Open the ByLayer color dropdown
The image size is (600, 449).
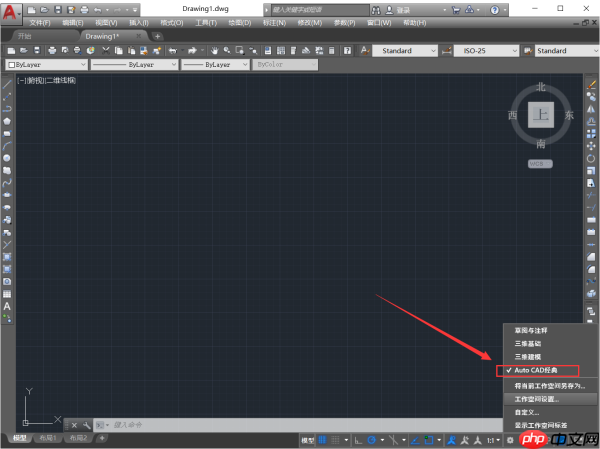click(x=47, y=65)
